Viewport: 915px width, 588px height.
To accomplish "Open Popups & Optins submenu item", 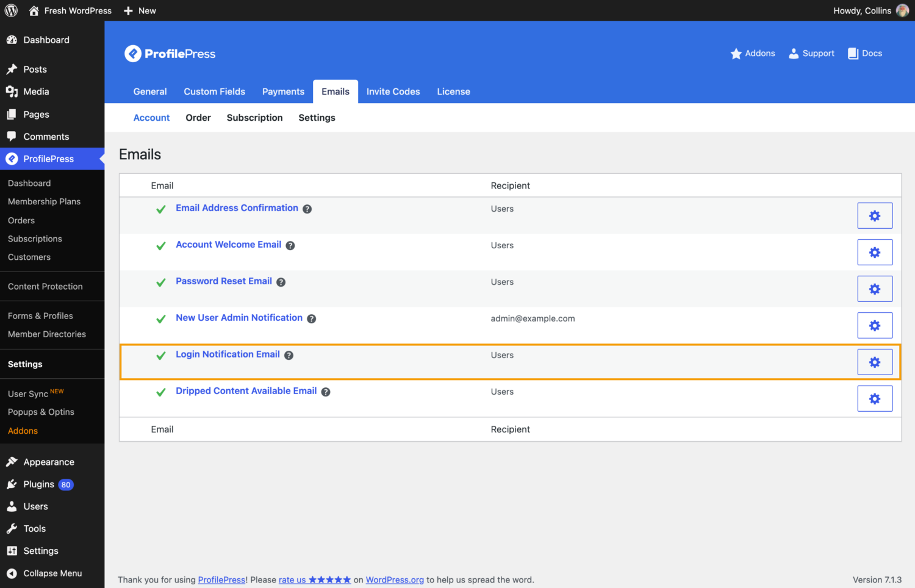I will [x=41, y=412].
